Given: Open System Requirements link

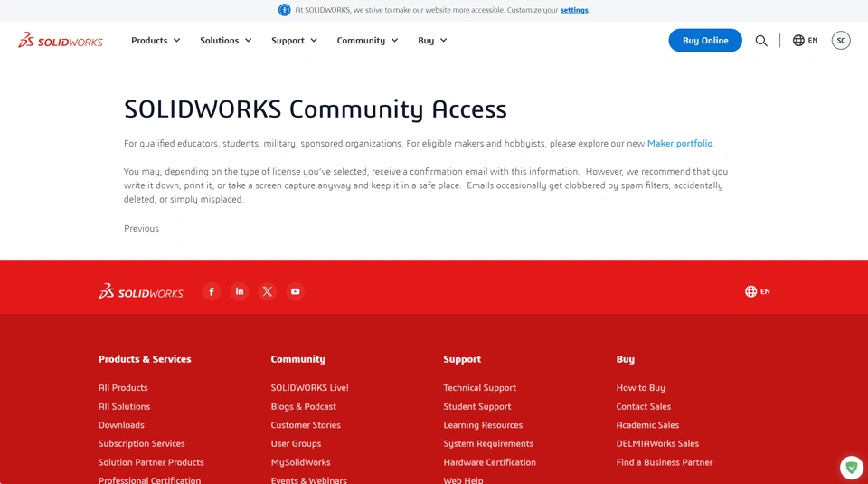Looking at the screenshot, I should coord(488,443).
